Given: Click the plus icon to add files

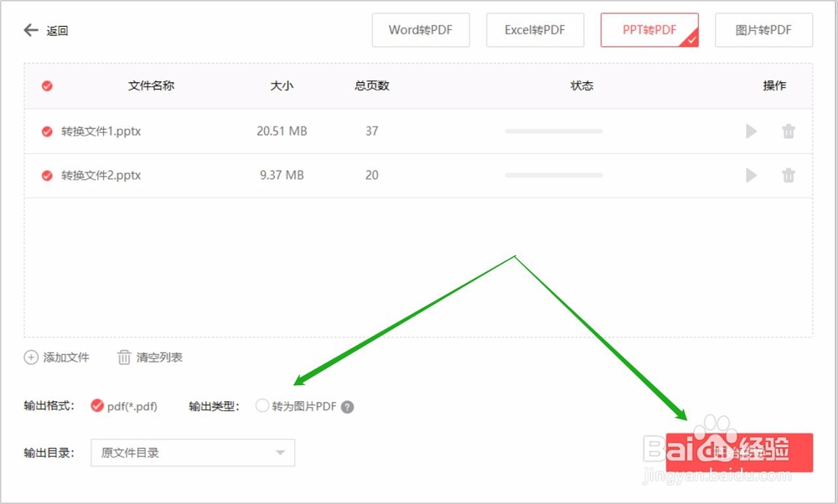Looking at the screenshot, I should coord(29,357).
